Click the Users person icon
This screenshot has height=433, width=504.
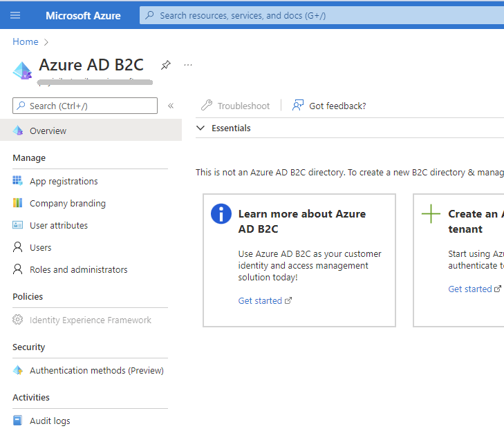(x=18, y=247)
